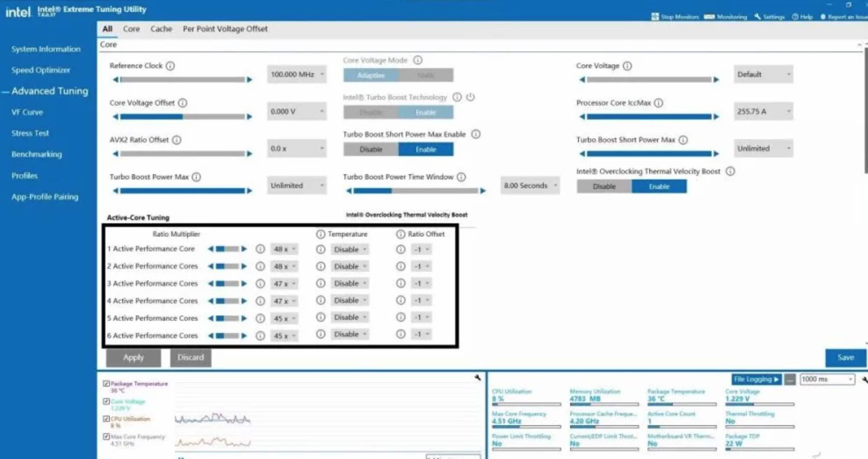Click Stop Monitors in top bar
This screenshot has width=868, height=459.
675,17
